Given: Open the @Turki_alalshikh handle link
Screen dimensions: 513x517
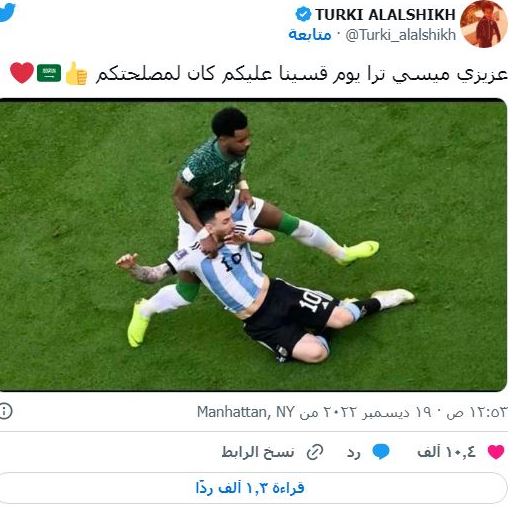Looking at the screenshot, I should click(x=400, y=35).
